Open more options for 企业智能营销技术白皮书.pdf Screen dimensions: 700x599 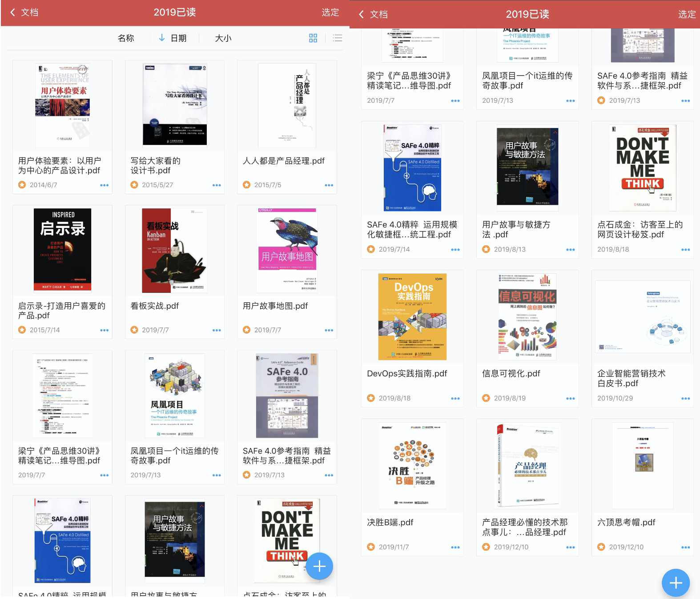click(x=686, y=399)
